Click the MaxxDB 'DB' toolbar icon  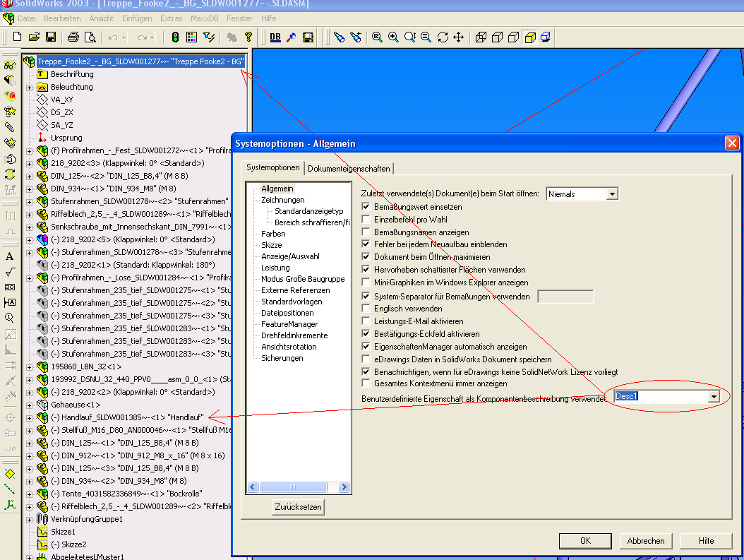[x=275, y=37]
